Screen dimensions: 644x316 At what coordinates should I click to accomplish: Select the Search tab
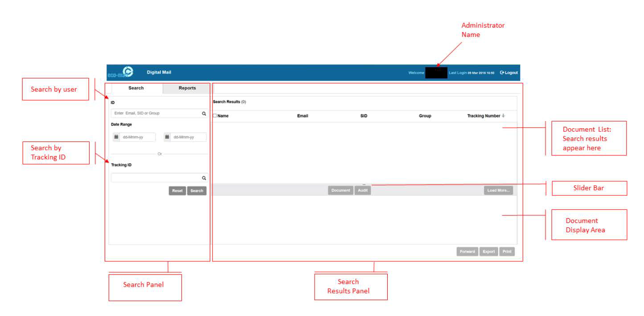pos(136,88)
